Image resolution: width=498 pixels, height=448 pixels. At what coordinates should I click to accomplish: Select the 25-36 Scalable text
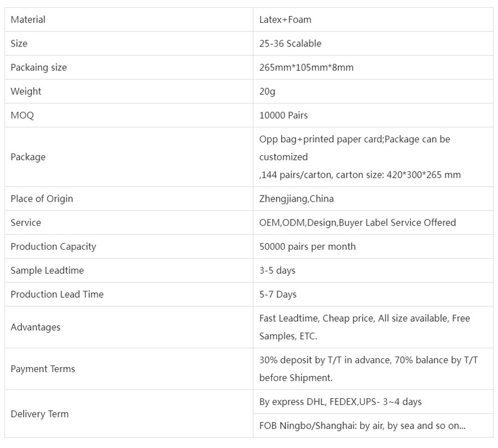click(290, 44)
